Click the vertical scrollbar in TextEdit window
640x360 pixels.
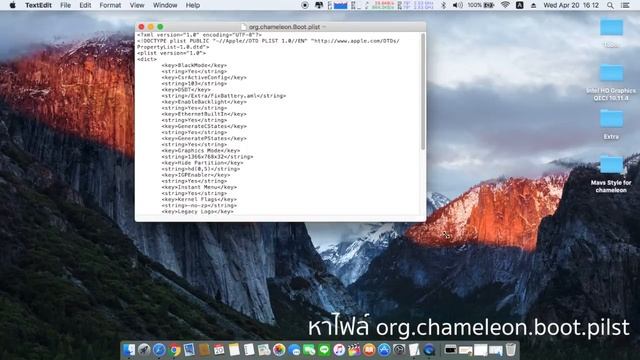tap(423, 92)
